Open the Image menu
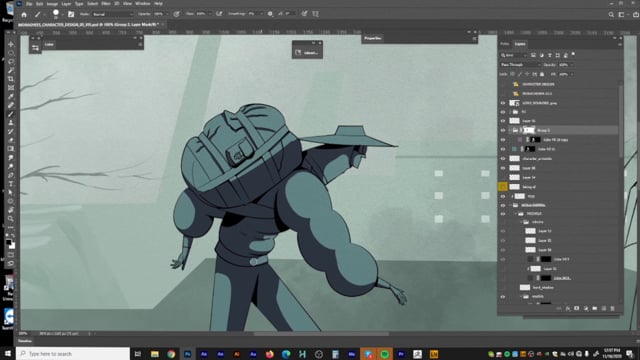640x360 pixels. click(x=52, y=4)
